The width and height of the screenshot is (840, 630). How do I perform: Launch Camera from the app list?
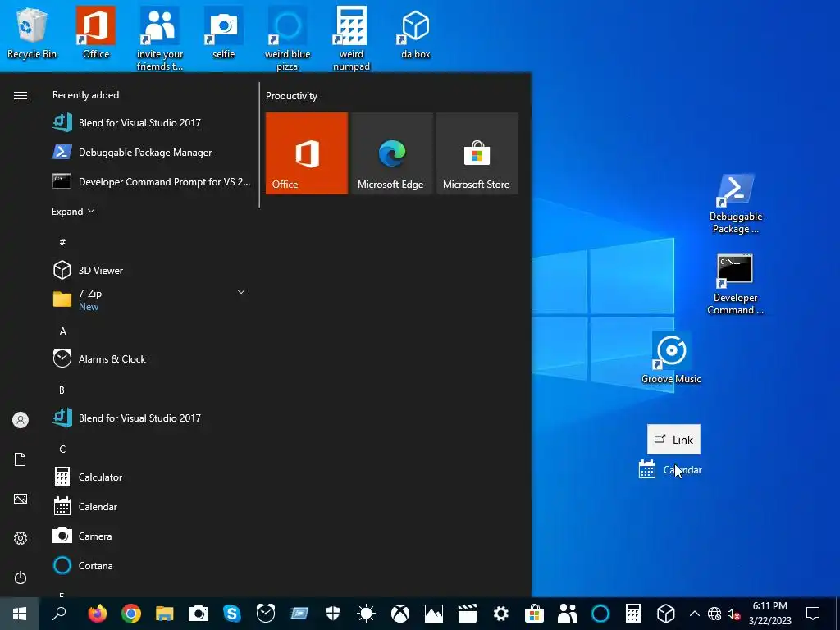pyautogui.click(x=149, y=536)
